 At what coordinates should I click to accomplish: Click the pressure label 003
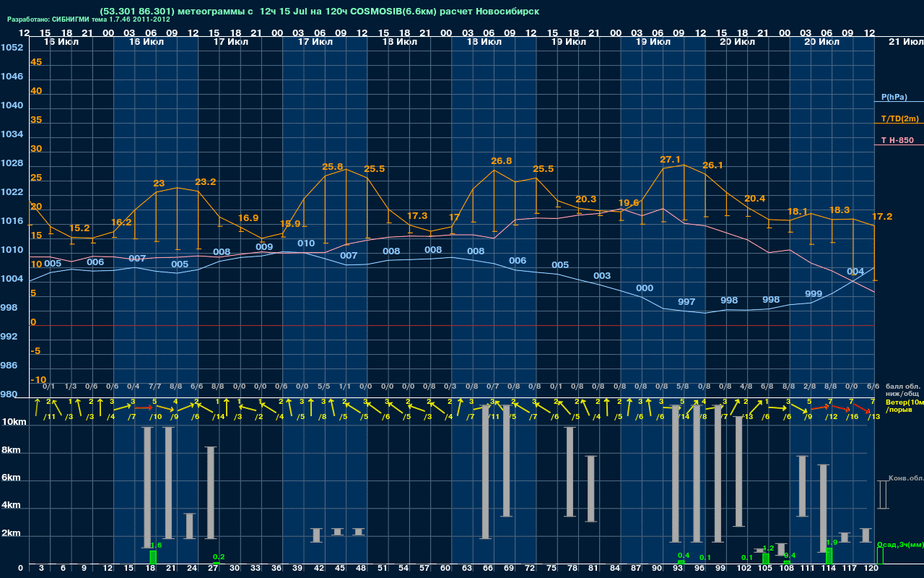[x=602, y=276]
